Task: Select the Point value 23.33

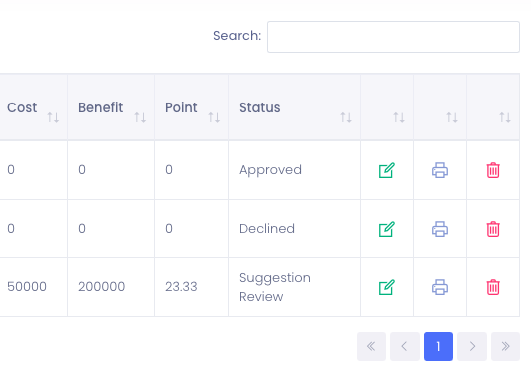Action: pos(181,287)
